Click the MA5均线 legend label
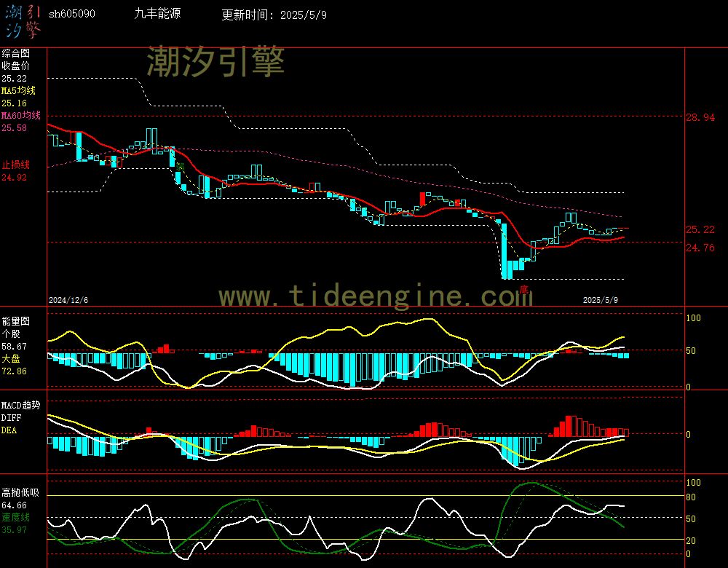 pos(19,90)
